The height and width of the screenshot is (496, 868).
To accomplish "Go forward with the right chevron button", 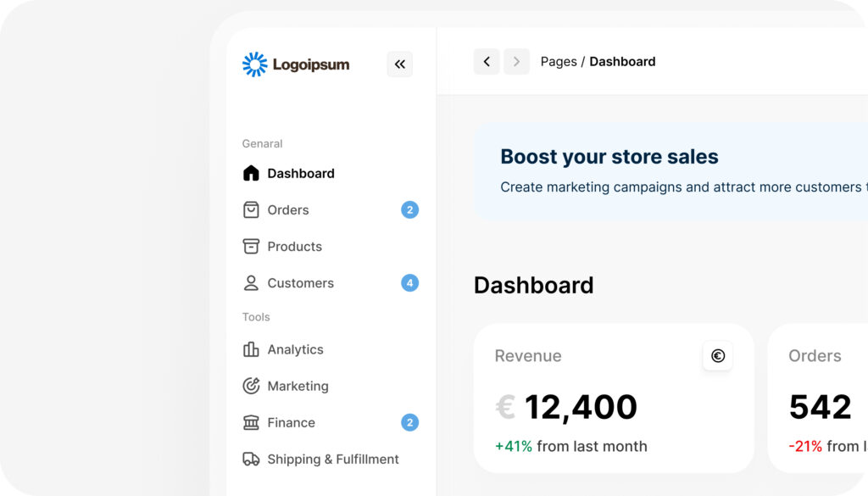I will [x=516, y=61].
